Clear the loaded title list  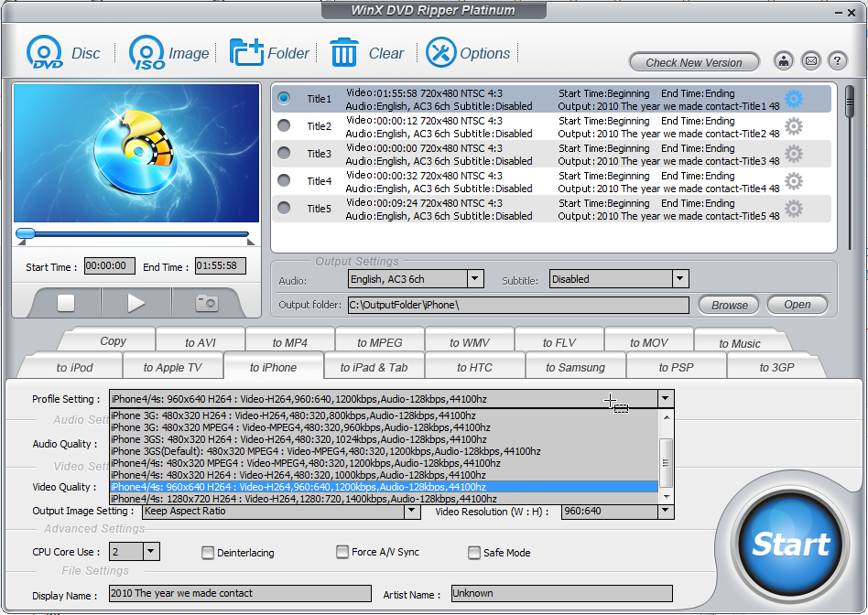(x=367, y=53)
